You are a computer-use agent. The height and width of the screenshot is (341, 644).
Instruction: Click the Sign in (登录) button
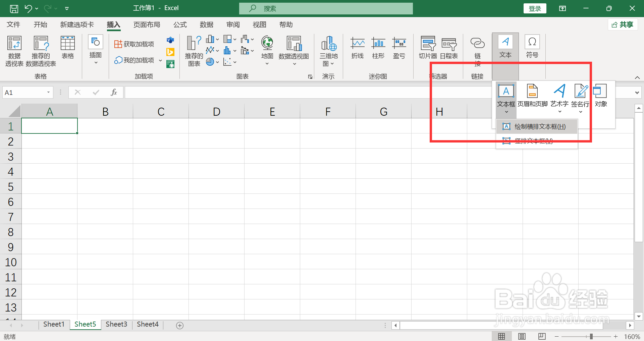click(535, 9)
